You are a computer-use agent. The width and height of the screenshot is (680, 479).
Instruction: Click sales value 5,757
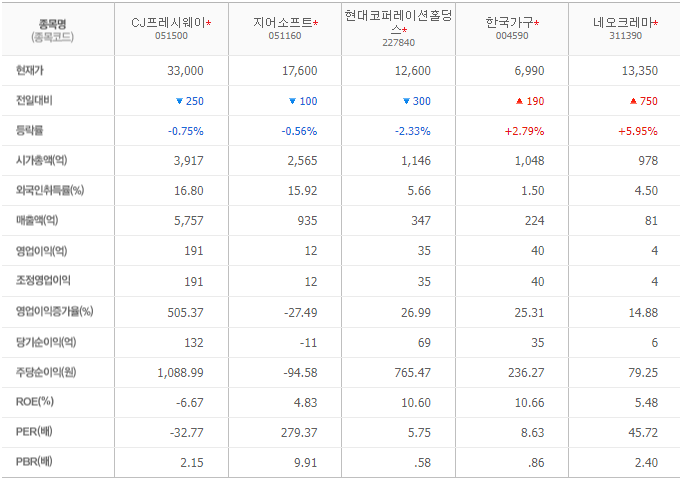(189, 221)
